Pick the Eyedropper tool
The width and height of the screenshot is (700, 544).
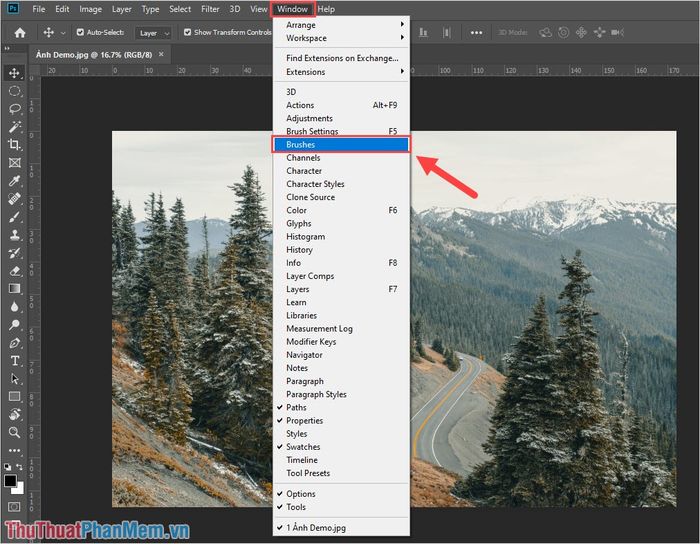(15, 181)
